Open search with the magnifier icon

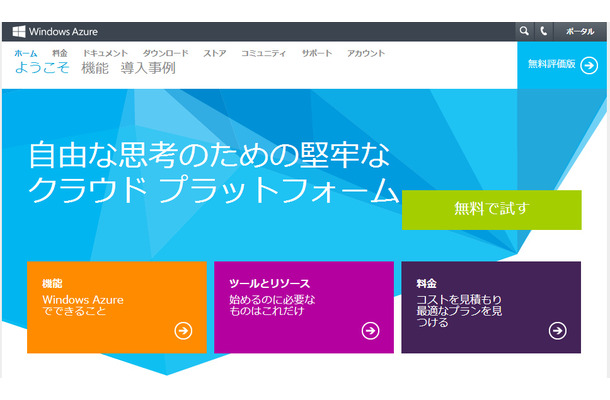(x=524, y=31)
